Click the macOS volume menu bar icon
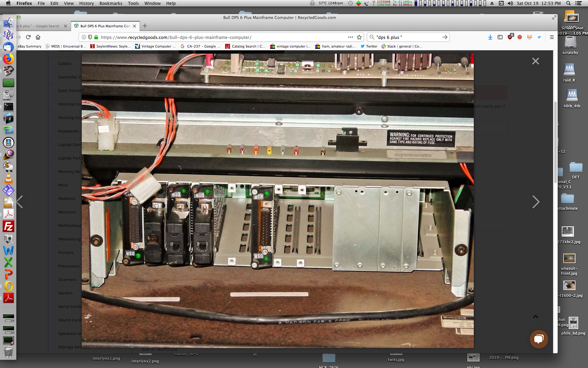 (x=510, y=3)
